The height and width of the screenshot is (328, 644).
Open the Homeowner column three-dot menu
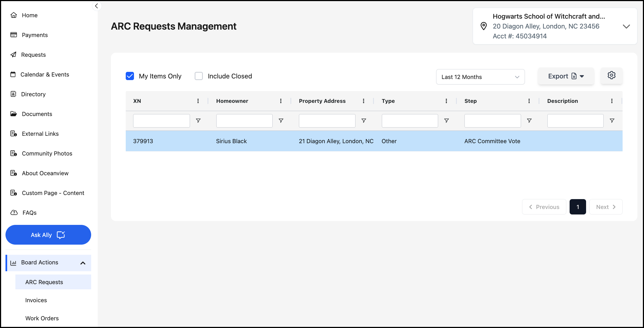[281, 101]
